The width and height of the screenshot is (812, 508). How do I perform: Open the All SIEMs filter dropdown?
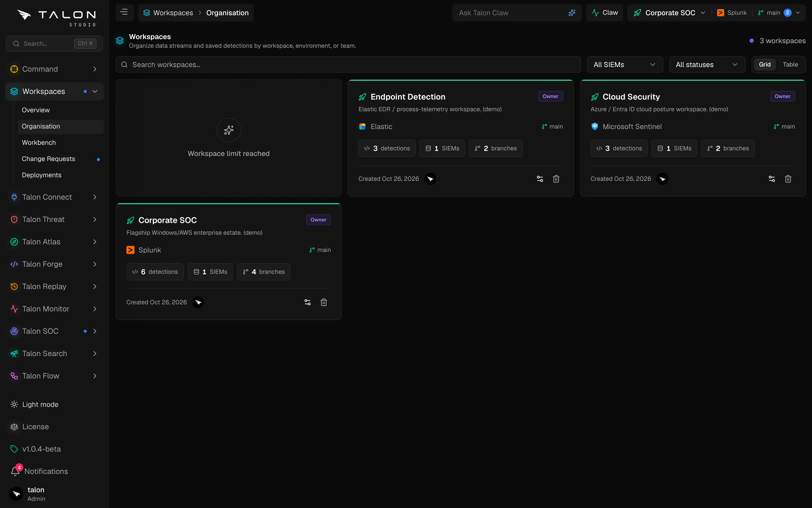pos(625,65)
